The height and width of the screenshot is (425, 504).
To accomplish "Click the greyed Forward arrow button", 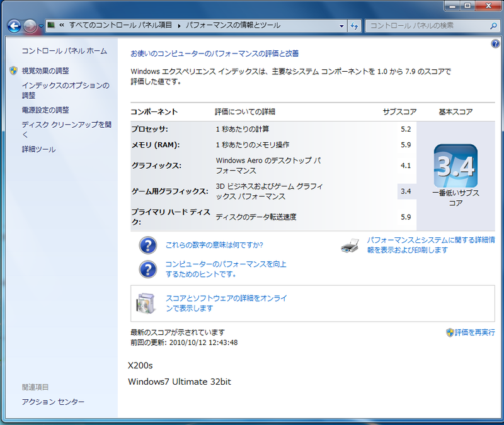I will click(30, 26).
